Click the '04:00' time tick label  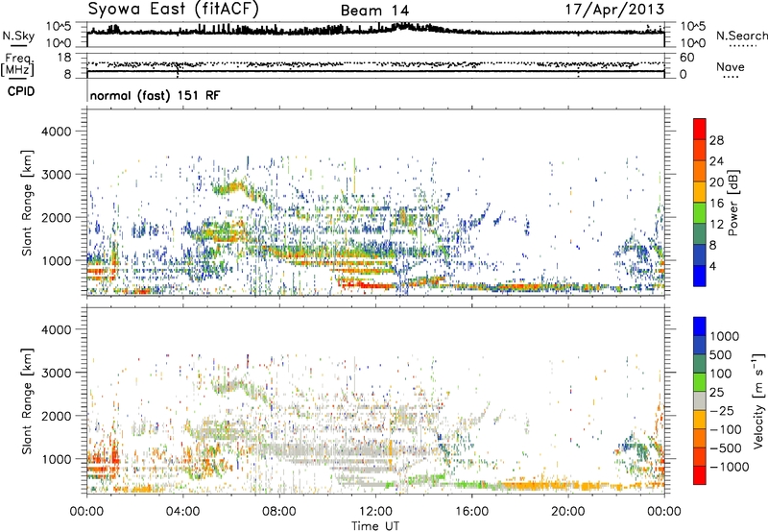click(183, 512)
